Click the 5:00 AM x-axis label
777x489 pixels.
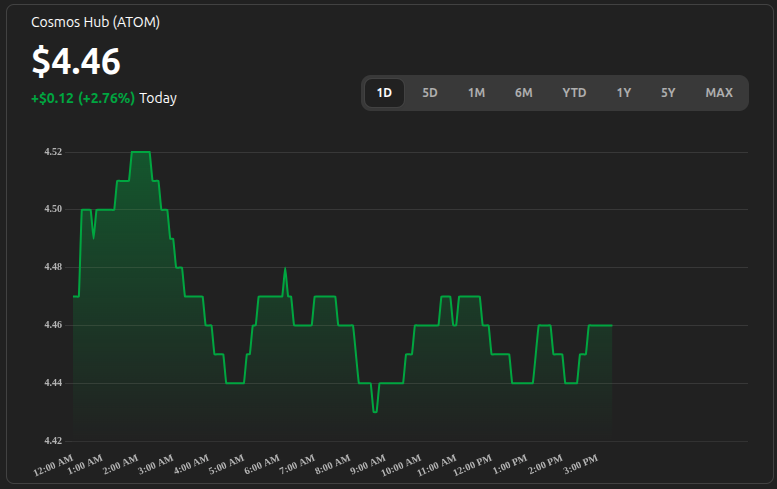pos(226,464)
